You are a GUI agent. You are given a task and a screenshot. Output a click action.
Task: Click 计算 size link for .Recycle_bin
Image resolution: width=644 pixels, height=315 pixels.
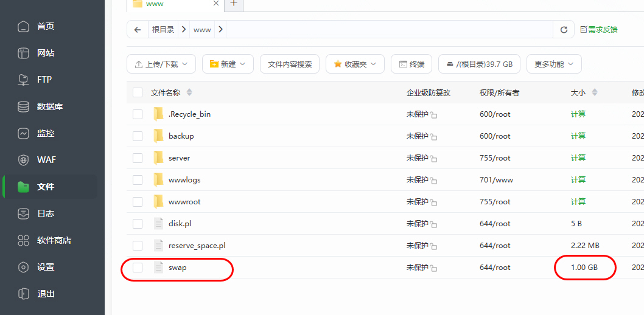(x=578, y=114)
